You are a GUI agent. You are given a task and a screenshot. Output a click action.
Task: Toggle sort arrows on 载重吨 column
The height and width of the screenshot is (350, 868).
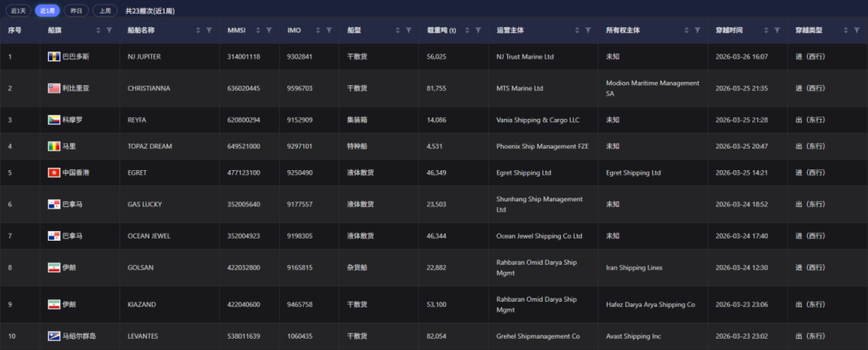tap(468, 30)
